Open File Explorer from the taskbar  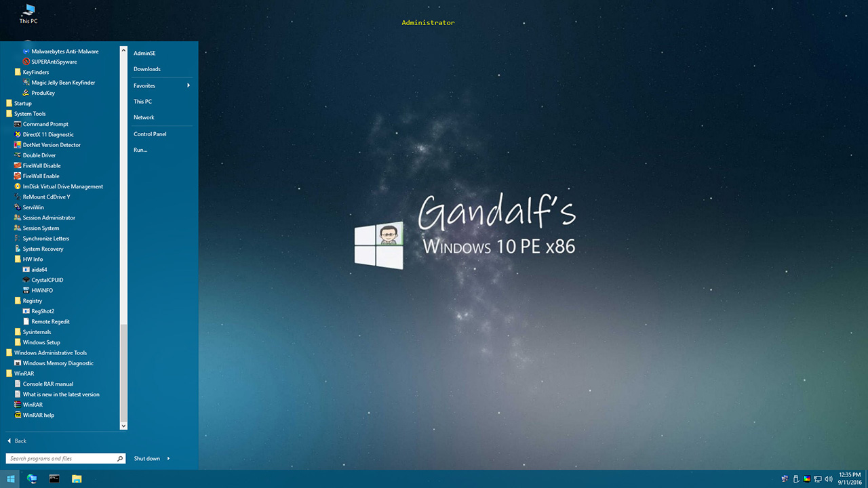(x=77, y=479)
